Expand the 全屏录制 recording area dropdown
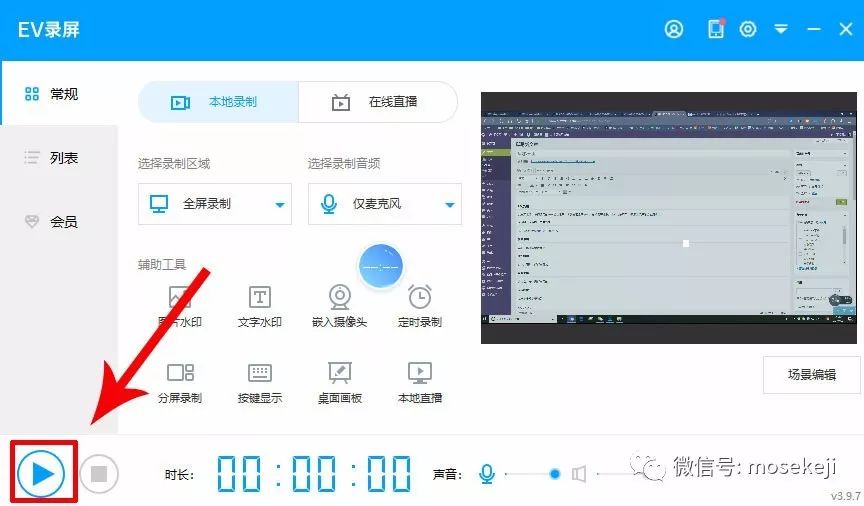 tap(215, 204)
